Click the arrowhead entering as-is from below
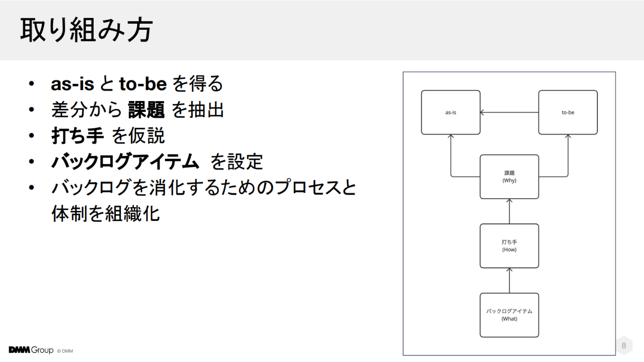This screenshot has height=362, width=644. tap(451, 138)
